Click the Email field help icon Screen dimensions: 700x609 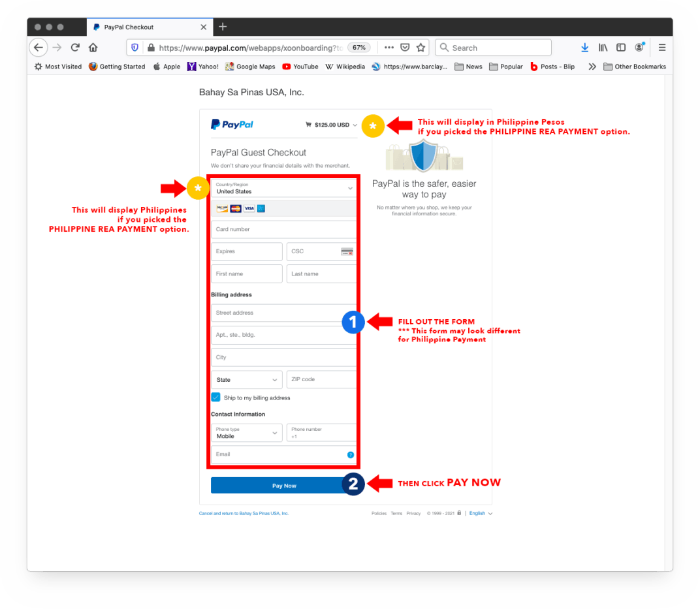coord(351,455)
